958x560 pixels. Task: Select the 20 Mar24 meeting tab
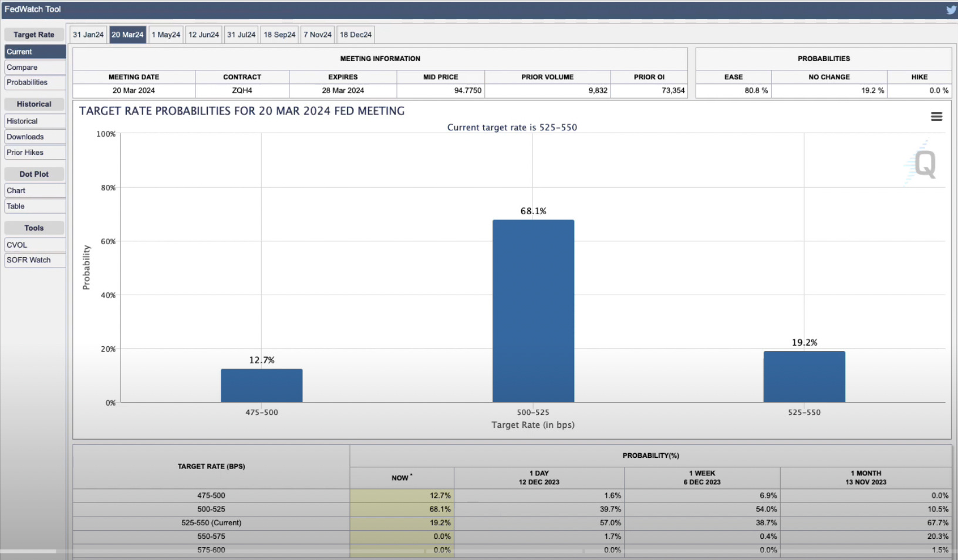(x=127, y=35)
